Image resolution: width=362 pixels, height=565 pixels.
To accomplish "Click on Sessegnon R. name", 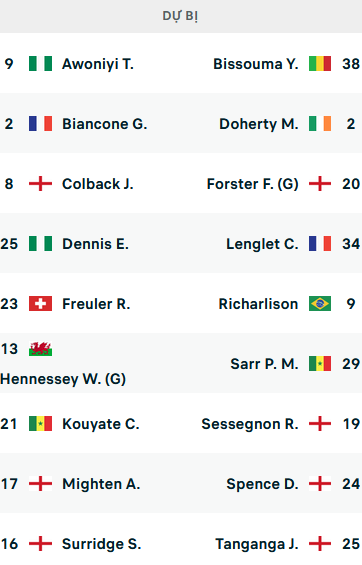I will pos(250,424).
